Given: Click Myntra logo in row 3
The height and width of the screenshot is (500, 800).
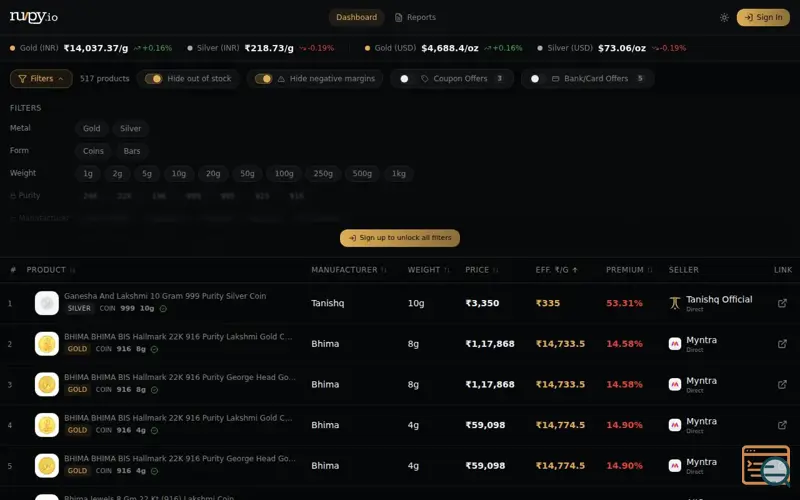Looking at the screenshot, I should coord(674,384).
